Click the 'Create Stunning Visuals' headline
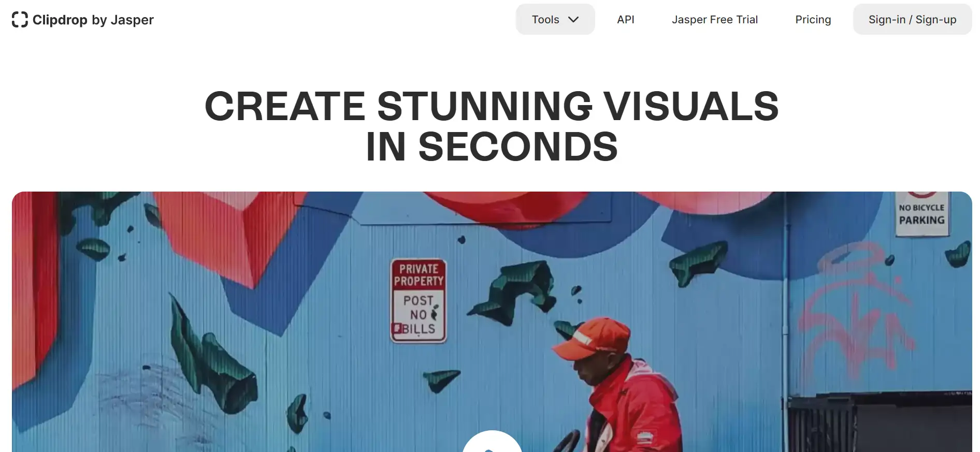This screenshot has width=980, height=452. [491, 107]
